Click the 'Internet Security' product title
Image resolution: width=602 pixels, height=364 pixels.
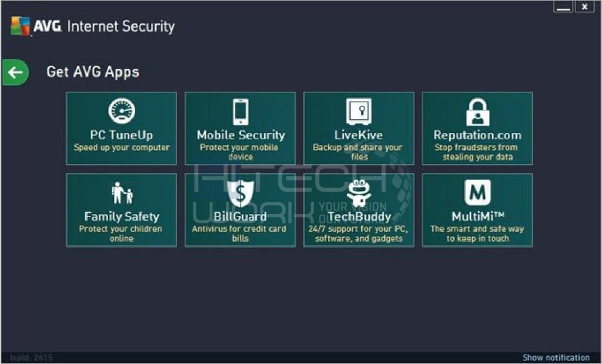coord(121,26)
